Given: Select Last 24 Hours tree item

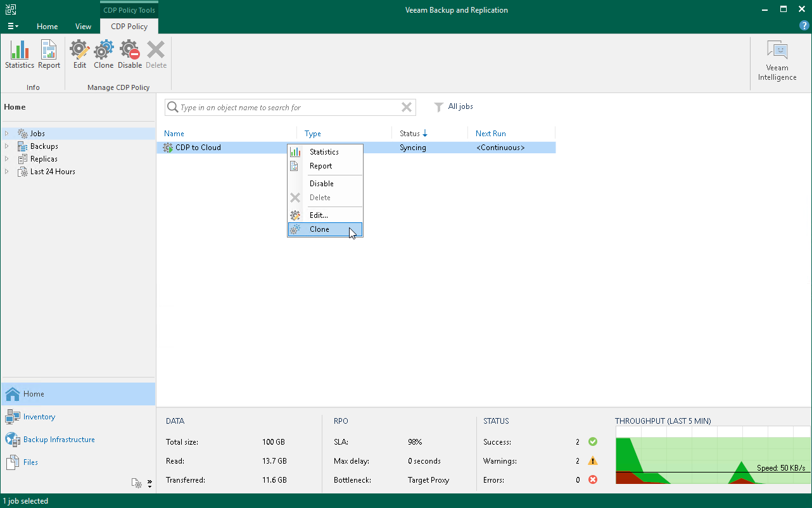Looking at the screenshot, I should point(53,172).
